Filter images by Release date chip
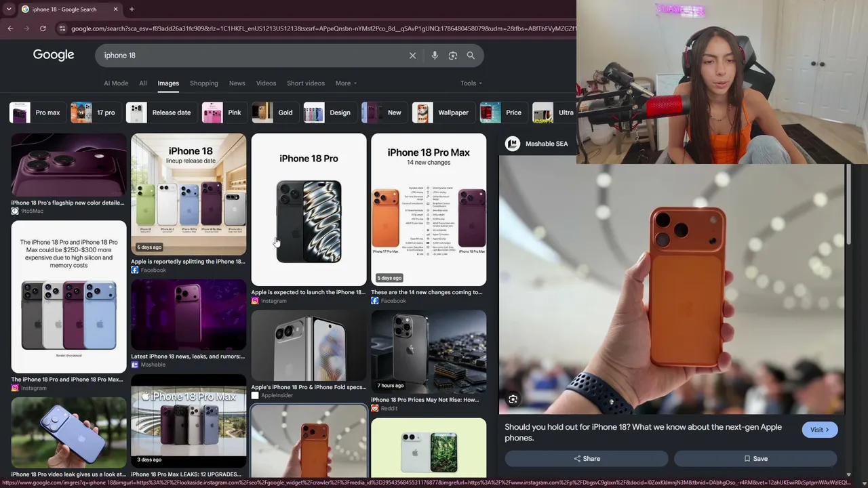Image resolution: width=868 pixels, height=488 pixels. point(161,113)
